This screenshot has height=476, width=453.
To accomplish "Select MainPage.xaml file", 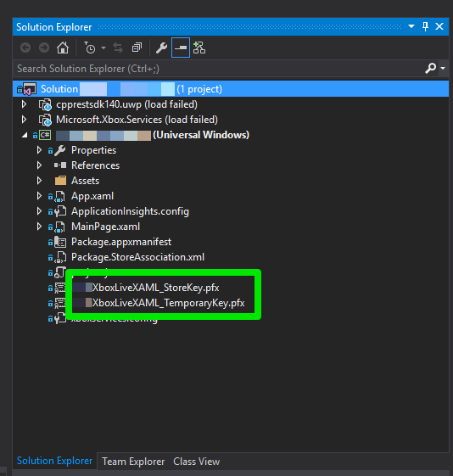I will point(105,227).
